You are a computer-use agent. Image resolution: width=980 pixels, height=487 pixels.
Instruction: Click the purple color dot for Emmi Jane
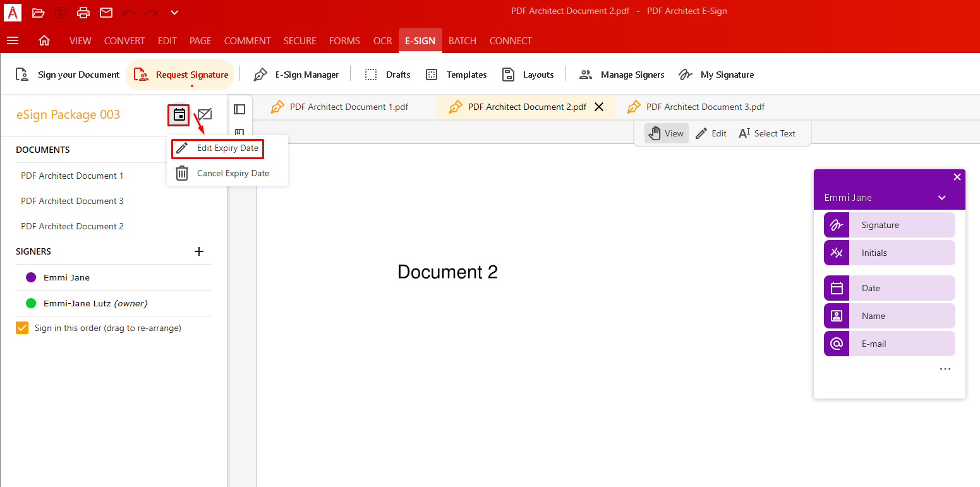click(x=31, y=277)
